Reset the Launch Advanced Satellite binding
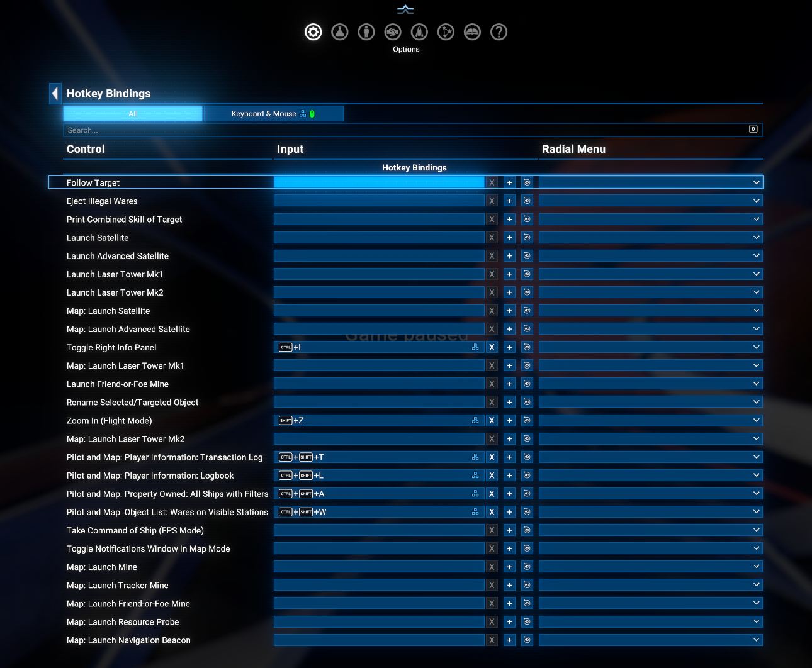 click(527, 255)
